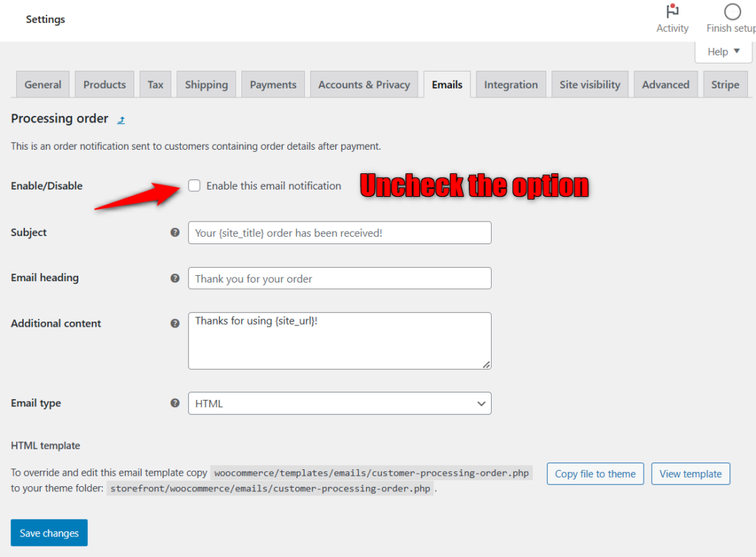Expand the Help panel
Screen dimensions: 756x557
click(x=723, y=52)
